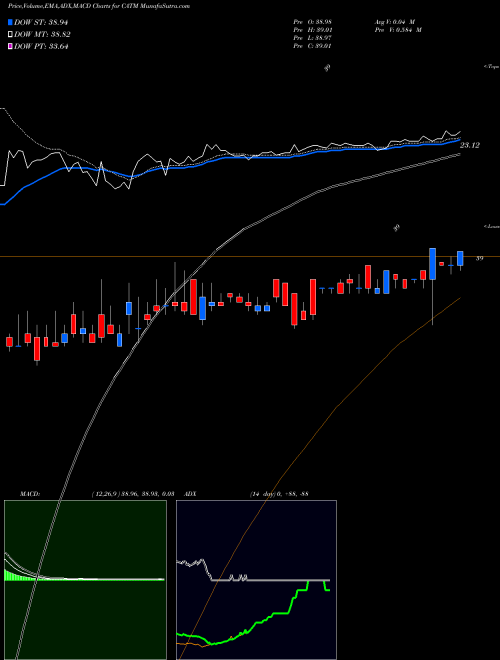The image size is (500, 660).
Task: Click the 'Pre O: 38.98' open value
Action: click(312, 22)
